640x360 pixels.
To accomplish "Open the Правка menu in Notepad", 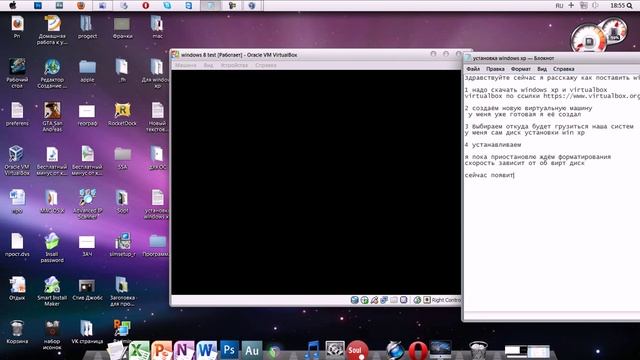I will pyautogui.click(x=495, y=69).
